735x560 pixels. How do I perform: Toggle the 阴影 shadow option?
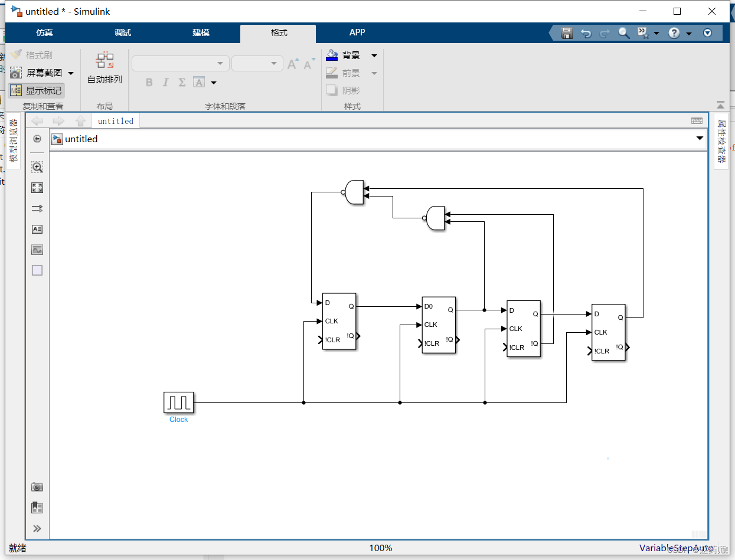tap(344, 90)
